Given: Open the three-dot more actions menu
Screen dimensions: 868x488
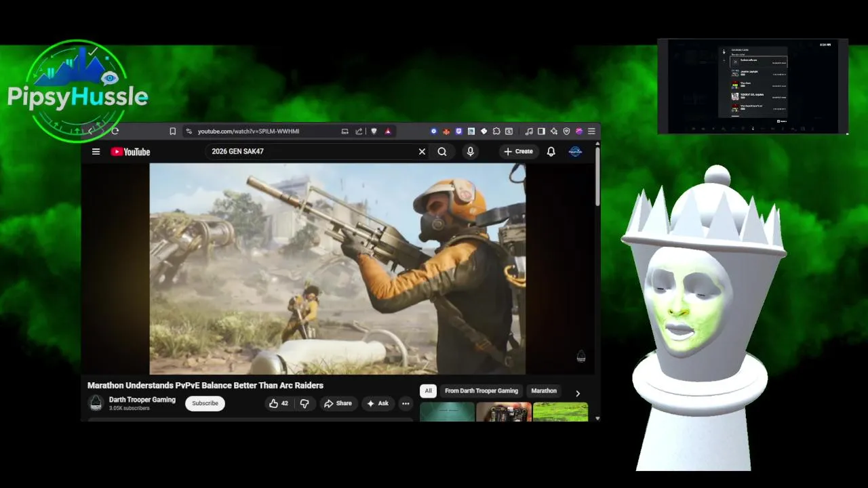Looking at the screenshot, I should [406, 403].
